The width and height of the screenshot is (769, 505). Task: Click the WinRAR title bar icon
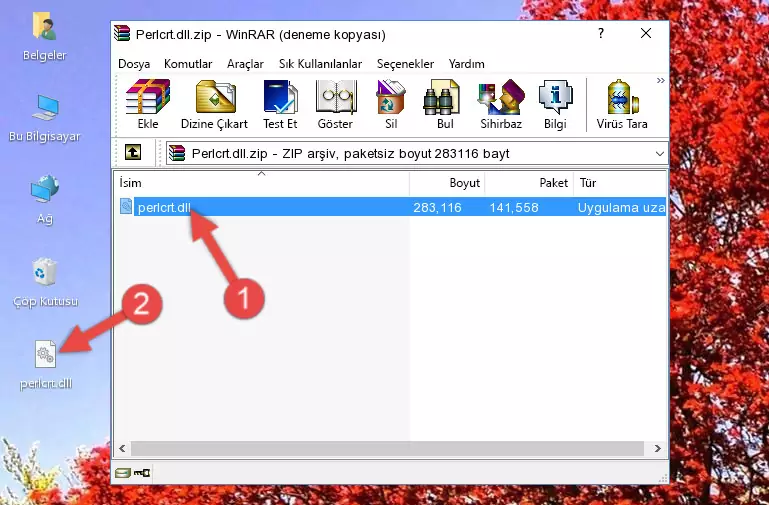pyautogui.click(x=122, y=33)
